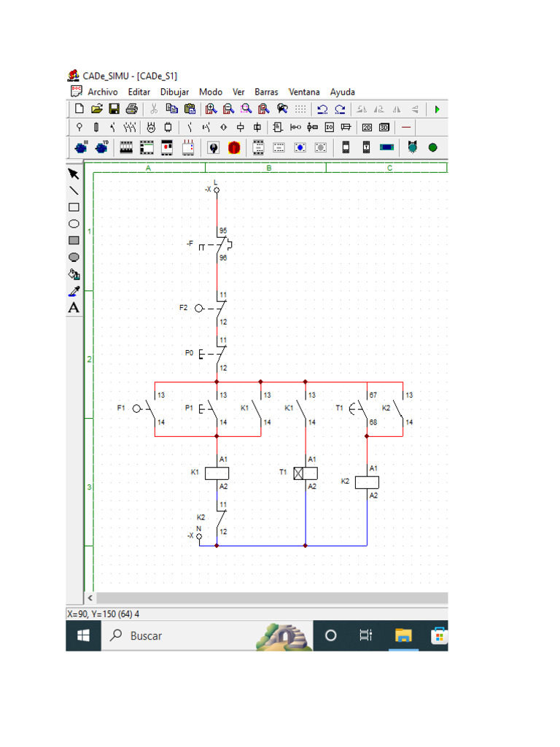The height and width of the screenshot is (747, 560).
Task: Pick the Text tool (letter A)
Action: (74, 308)
